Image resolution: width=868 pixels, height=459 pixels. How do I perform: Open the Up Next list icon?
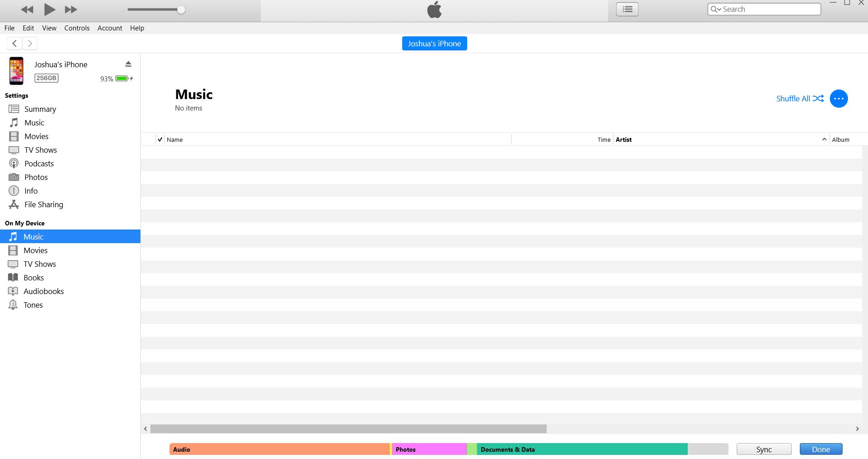(627, 9)
